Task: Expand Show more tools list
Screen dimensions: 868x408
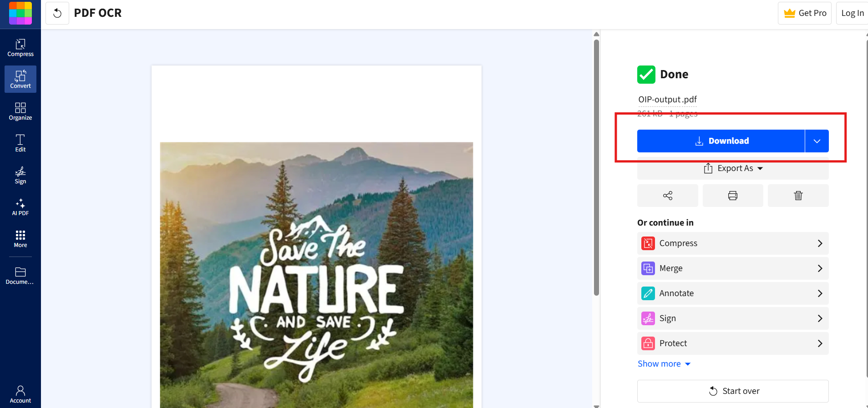Action: tap(664, 363)
